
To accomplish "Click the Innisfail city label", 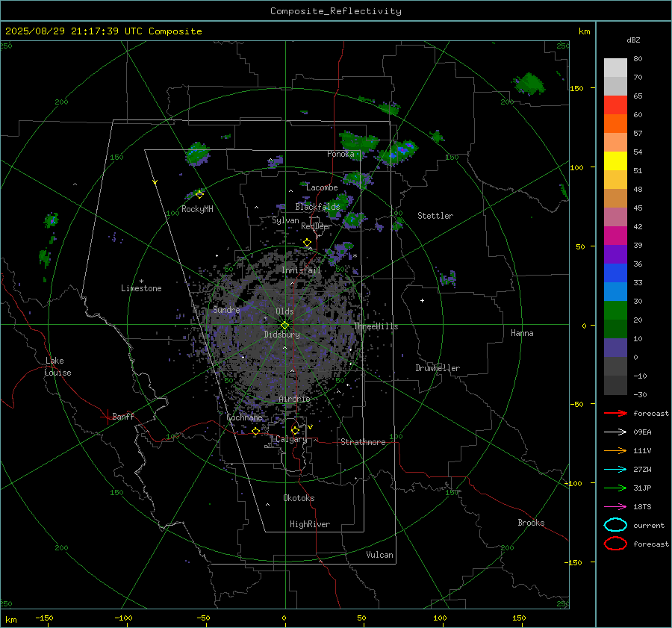I will [301, 270].
